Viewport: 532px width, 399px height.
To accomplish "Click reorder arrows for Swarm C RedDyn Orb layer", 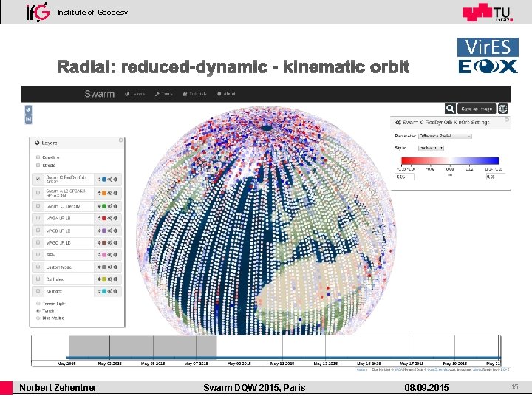I will pos(100,180).
